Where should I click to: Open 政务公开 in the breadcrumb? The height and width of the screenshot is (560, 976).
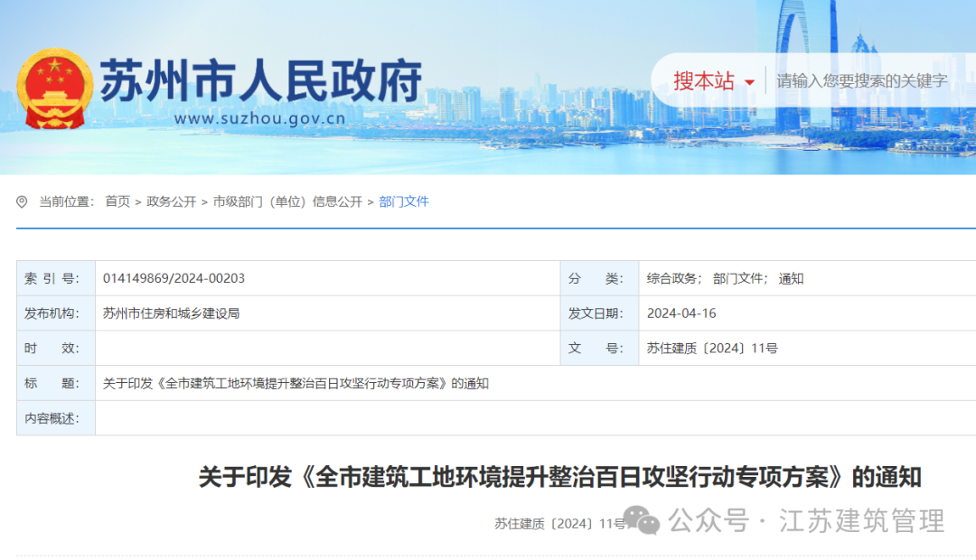click(x=172, y=201)
